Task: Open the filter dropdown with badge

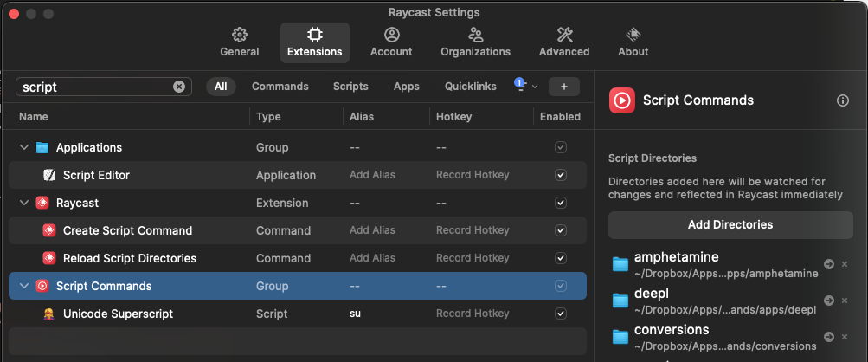Action: point(525,86)
